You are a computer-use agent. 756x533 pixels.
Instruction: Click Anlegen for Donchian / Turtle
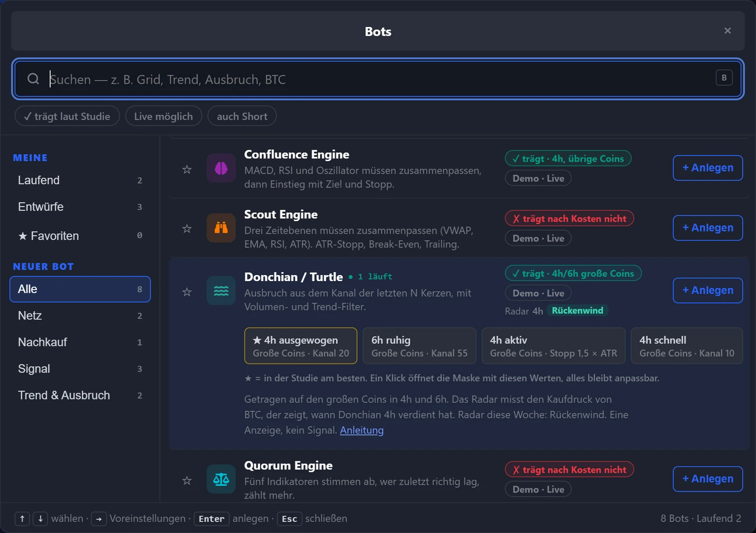tap(708, 290)
